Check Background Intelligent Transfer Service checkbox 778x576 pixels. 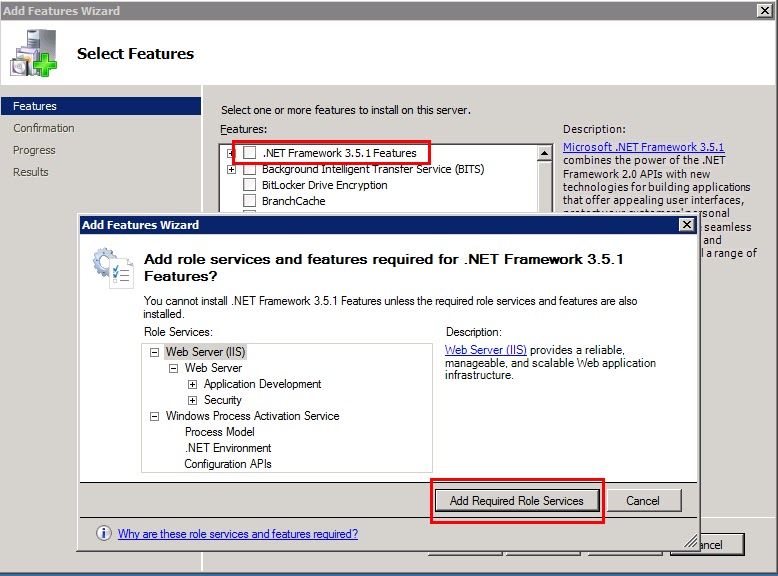[x=250, y=169]
